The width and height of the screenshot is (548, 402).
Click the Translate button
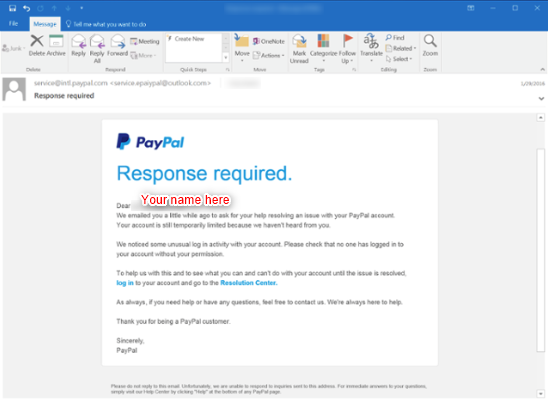[x=372, y=48]
